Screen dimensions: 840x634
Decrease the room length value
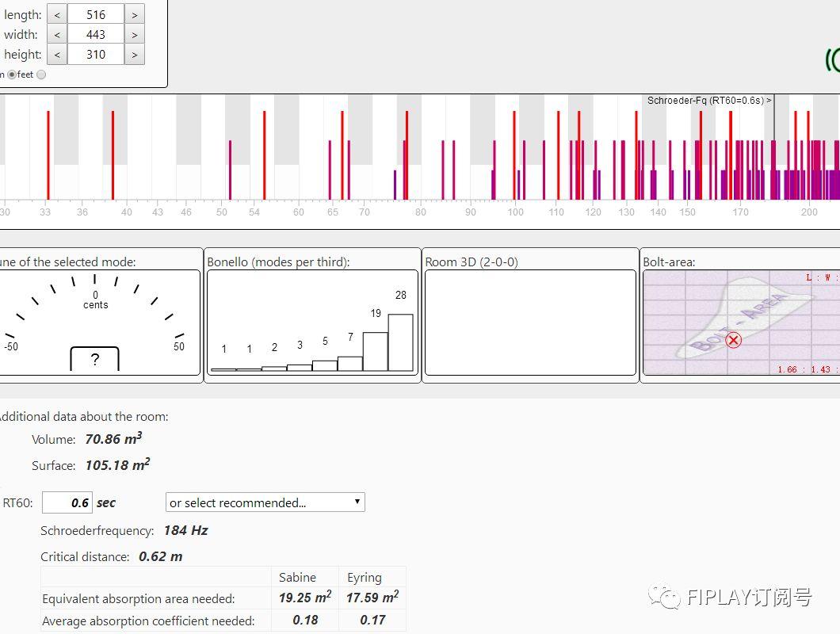point(56,14)
